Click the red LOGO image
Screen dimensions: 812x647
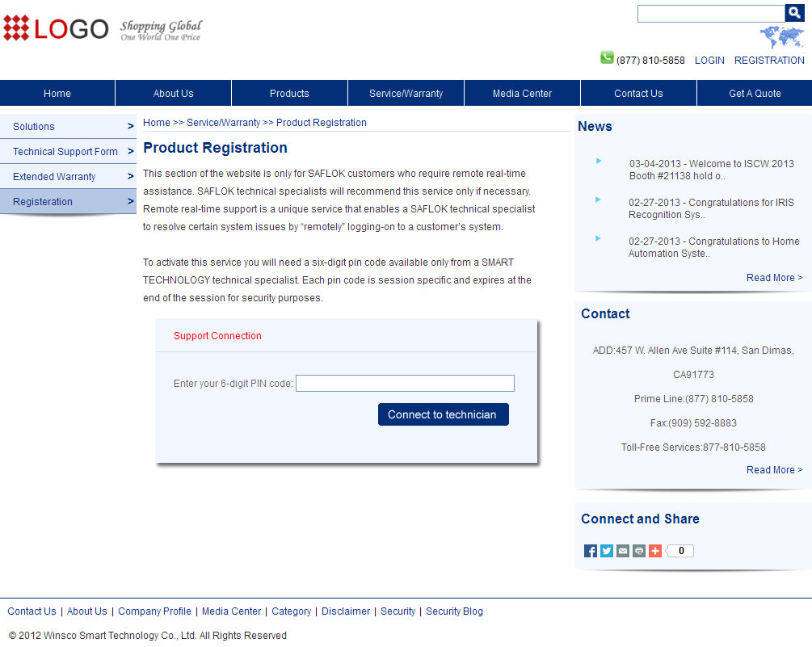(x=56, y=28)
